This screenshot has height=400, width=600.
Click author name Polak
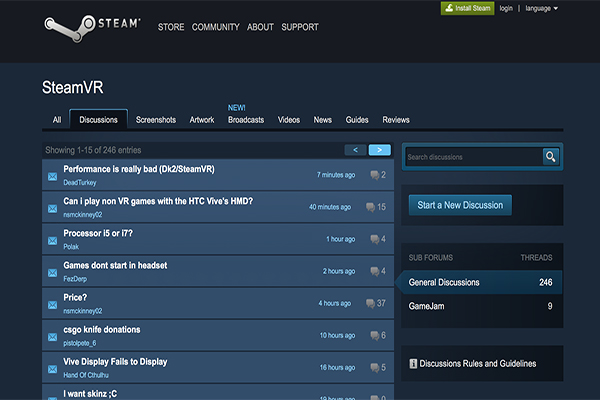71,247
